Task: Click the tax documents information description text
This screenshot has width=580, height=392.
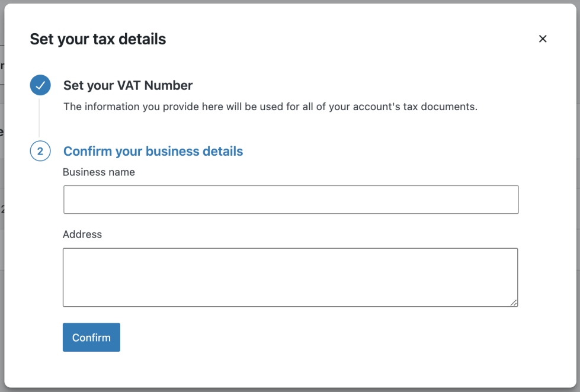Action: coord(270,107)
